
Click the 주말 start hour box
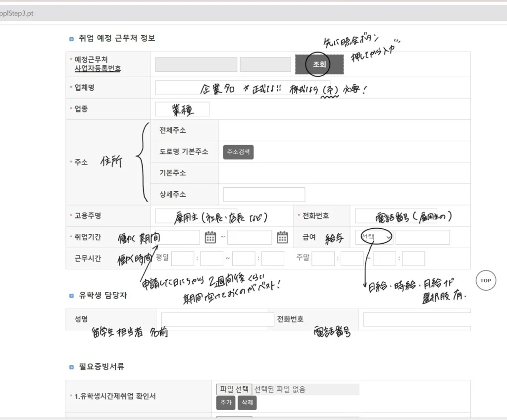(323, 259)
